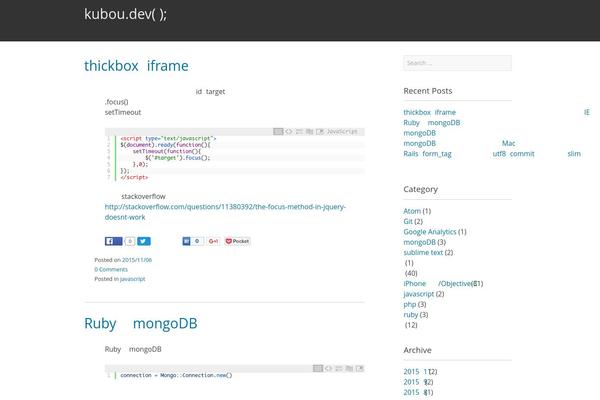Viewport: 600px width, 400px height.
Task: Go to kubou.dev site title
Action: pyautogui.click(x=126, y=14)
